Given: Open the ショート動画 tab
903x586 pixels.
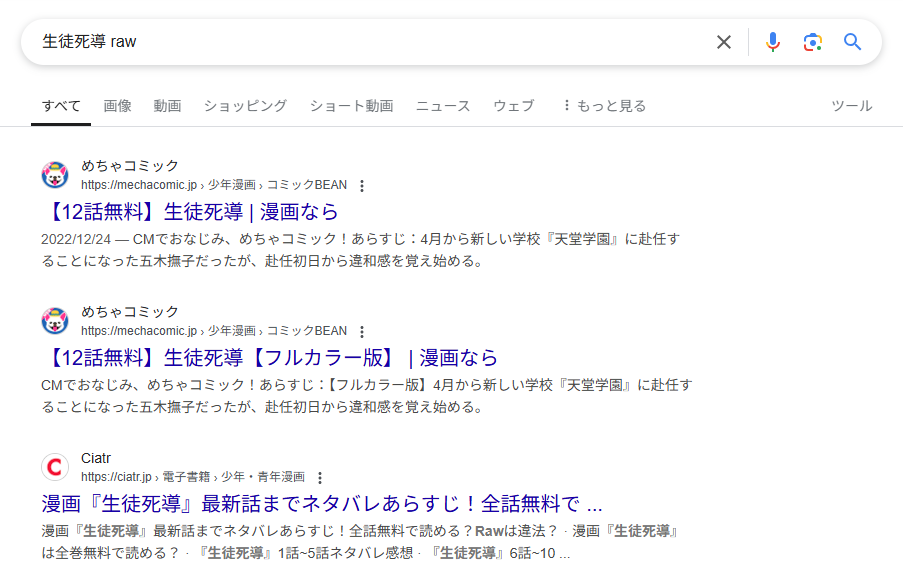Looking at the screenshot, I should coord(351,106).
